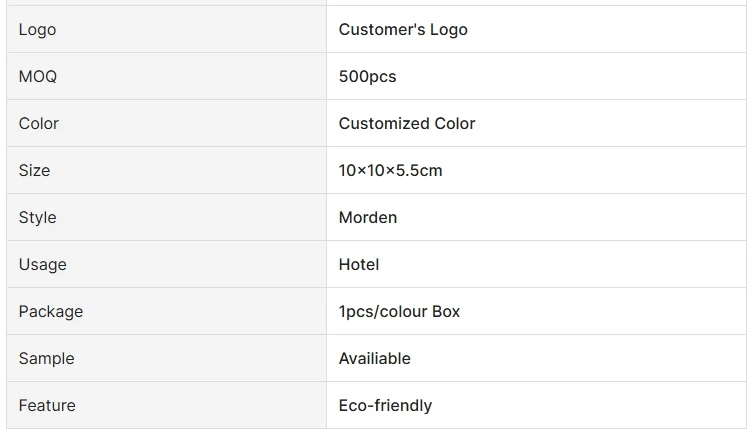Select the Customer's Logo value text
This screenshot has height=431, width=747.
(402, 30)
